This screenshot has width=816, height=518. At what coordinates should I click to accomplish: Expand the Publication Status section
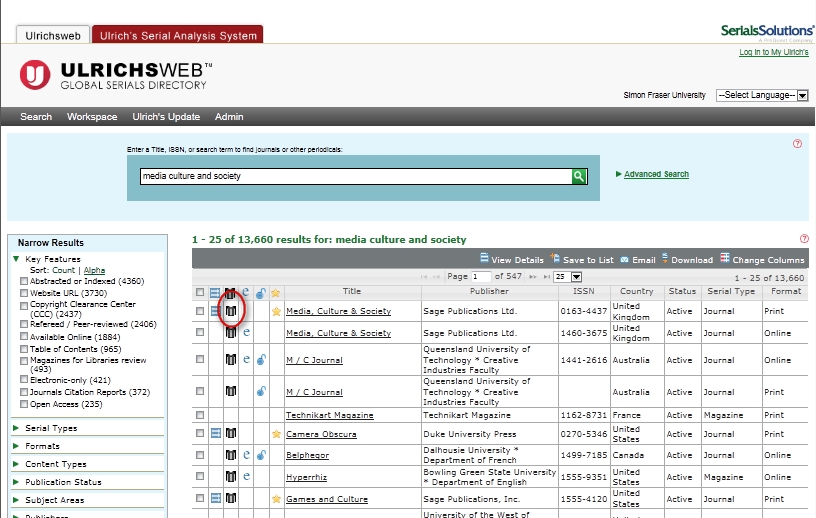coord(16,482)
